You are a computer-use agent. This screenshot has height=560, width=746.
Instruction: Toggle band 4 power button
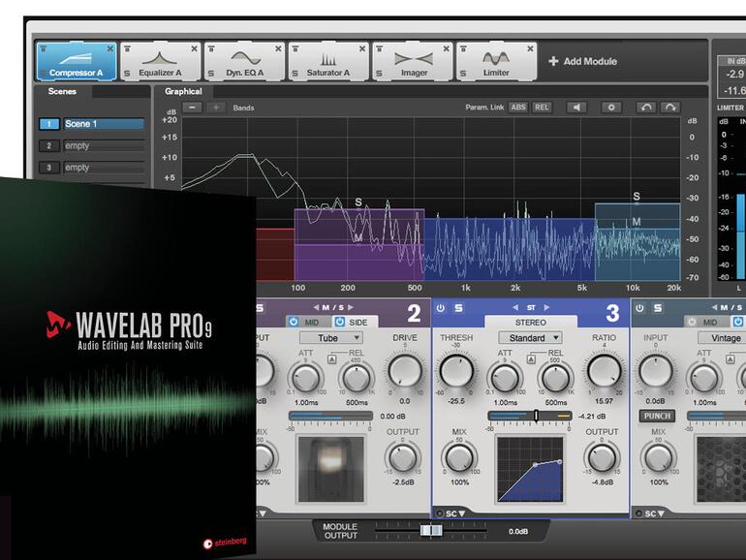639,308
